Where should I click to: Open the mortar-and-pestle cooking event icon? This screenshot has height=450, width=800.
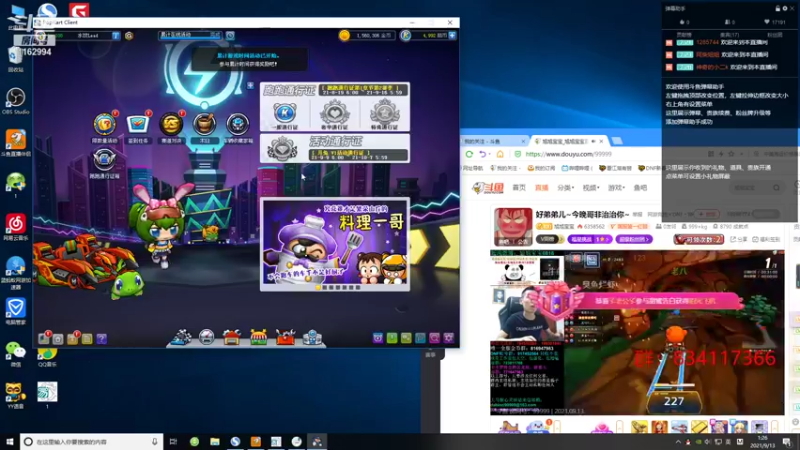click(x=204, y=123)
